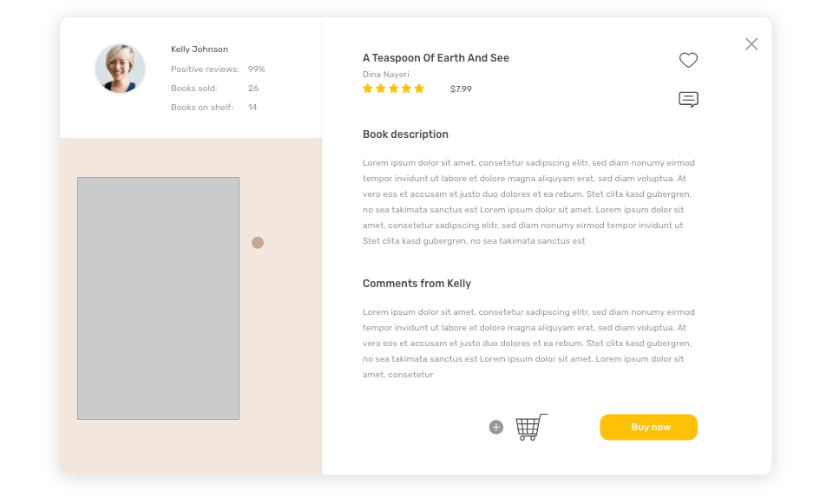Click the heart favorite icon
This screenshot has width=833, height=504.
coord(688,60)
